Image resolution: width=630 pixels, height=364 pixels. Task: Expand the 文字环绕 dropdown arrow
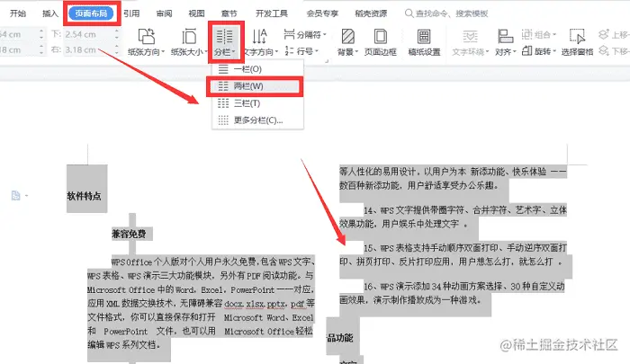[x=487, y=52]
